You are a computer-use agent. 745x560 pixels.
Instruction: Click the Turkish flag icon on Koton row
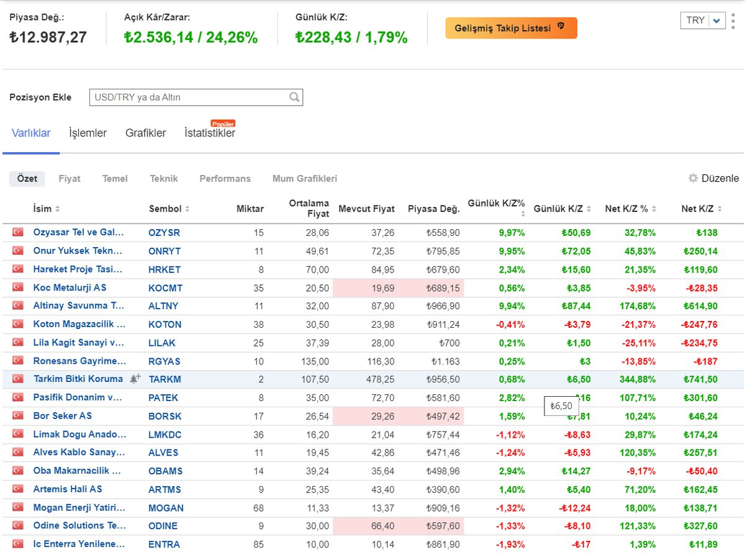[18, 324]
